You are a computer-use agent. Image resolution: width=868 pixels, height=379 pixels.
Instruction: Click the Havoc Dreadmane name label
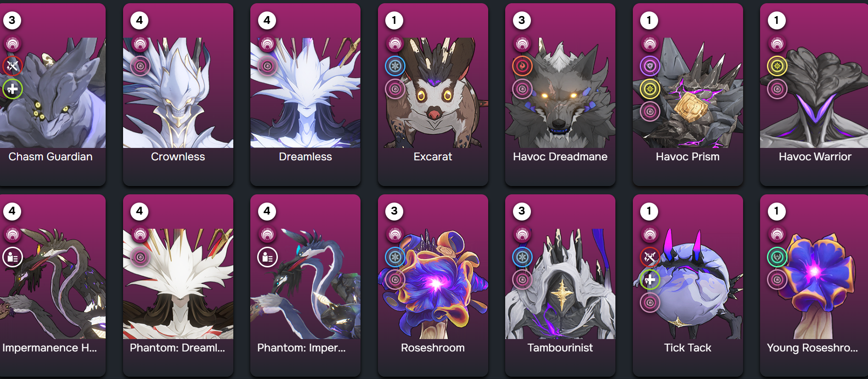click(x=560, y=157)
